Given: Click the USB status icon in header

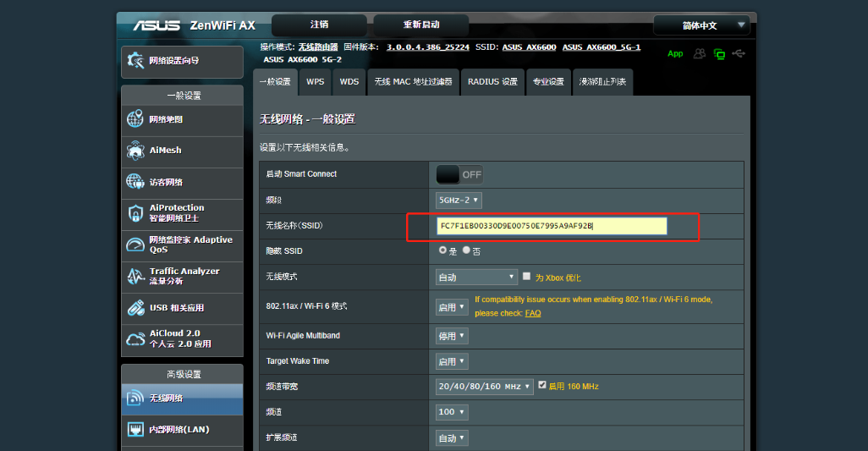Looking at the screenshot, I should click(739, 53).
